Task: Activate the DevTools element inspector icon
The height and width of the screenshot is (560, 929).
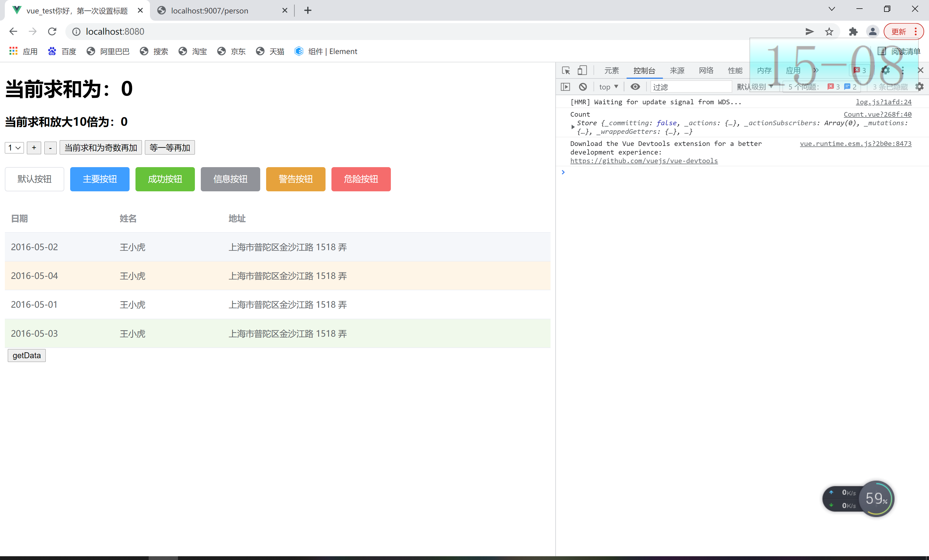Action: 566,70
